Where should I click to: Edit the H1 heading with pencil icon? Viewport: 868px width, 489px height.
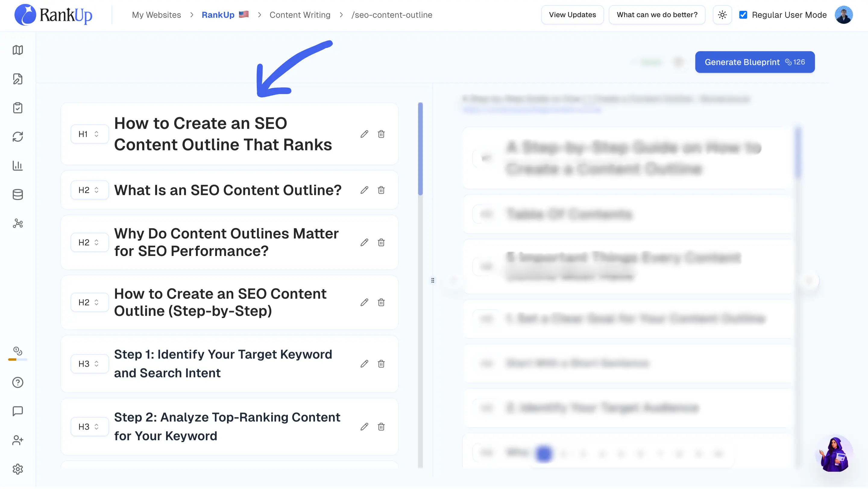(x=364, y=134)
